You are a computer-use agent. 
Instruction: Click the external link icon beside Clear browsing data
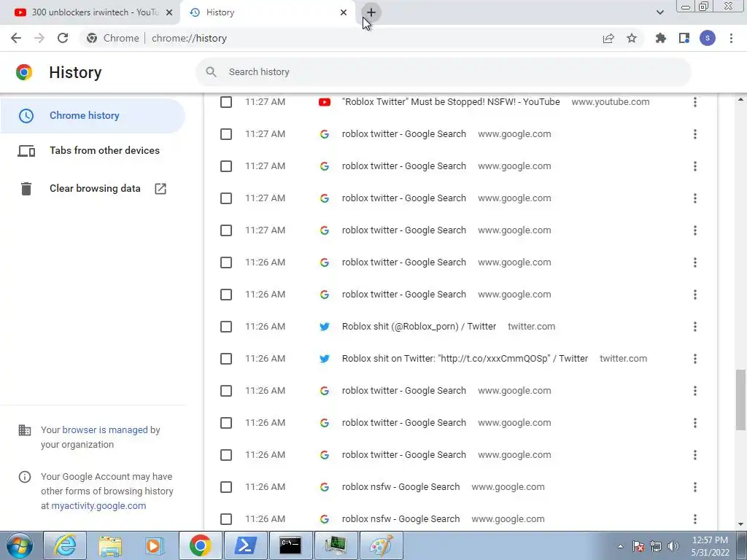160,189
